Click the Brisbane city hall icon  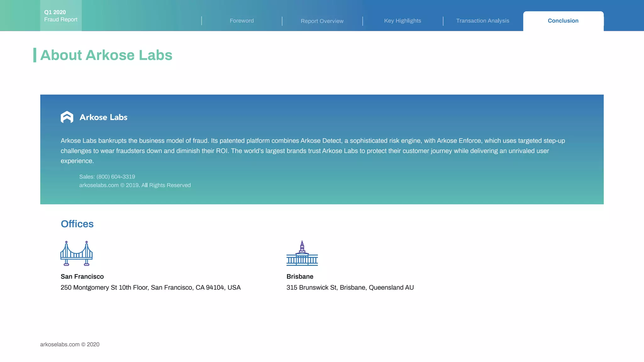302,253
